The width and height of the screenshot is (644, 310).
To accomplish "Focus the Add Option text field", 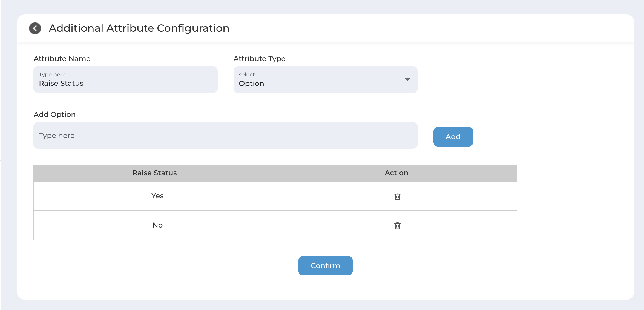I will click(225, 136).
